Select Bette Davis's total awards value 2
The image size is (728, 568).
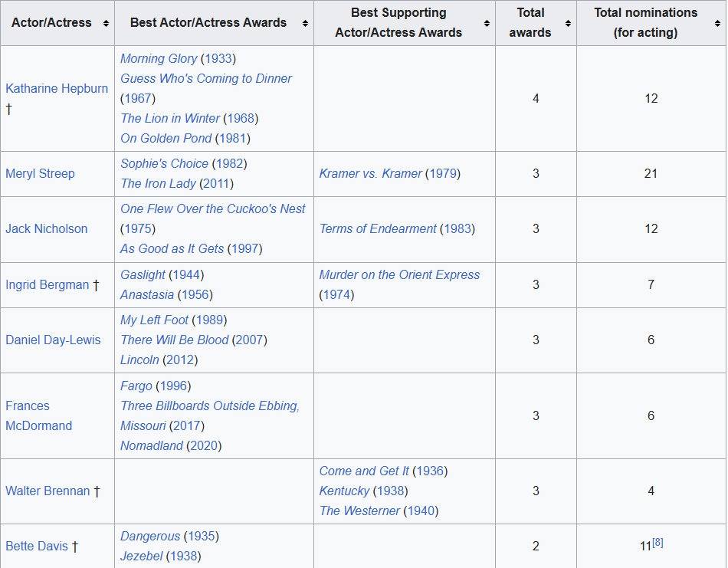click(x=536, y=547)
